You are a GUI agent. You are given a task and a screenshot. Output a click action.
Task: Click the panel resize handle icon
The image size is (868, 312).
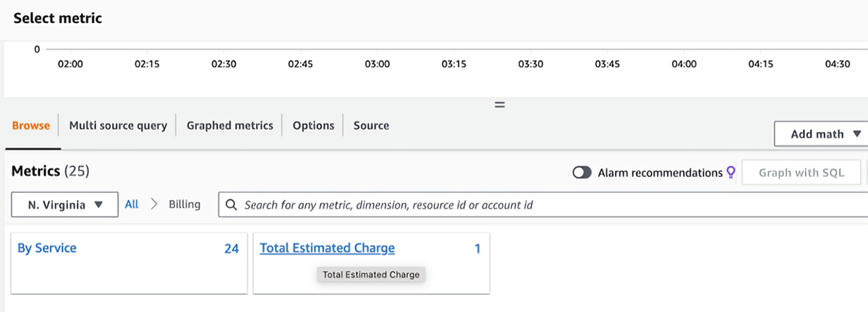coord(499,105)
